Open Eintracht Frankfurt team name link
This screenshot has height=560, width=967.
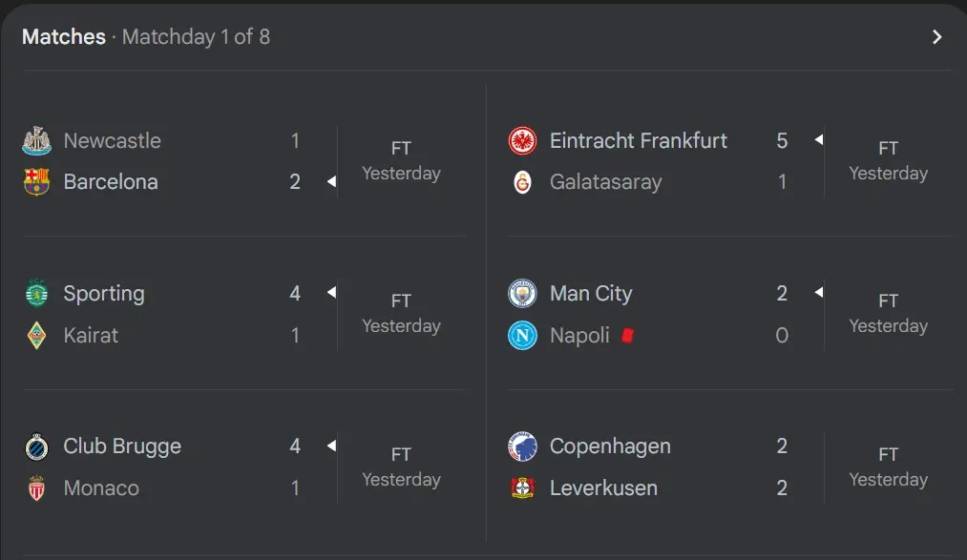pyautogui.click(x=638, y=141)
